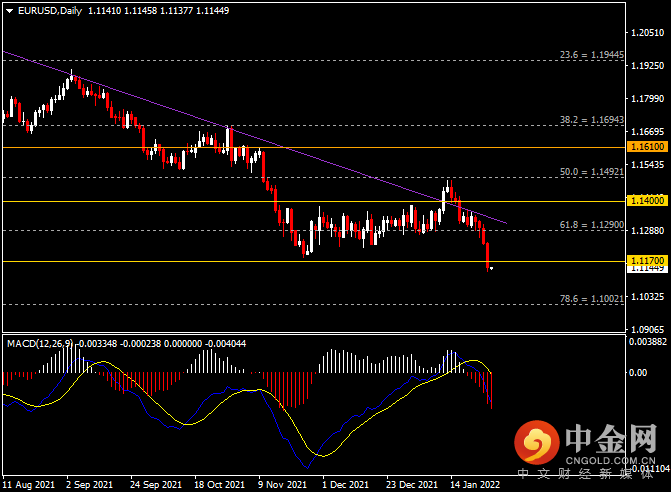Viewport: 671px width, 492px height.
Task: Click the 1.19250 price axis value
Action: [648, 66]
